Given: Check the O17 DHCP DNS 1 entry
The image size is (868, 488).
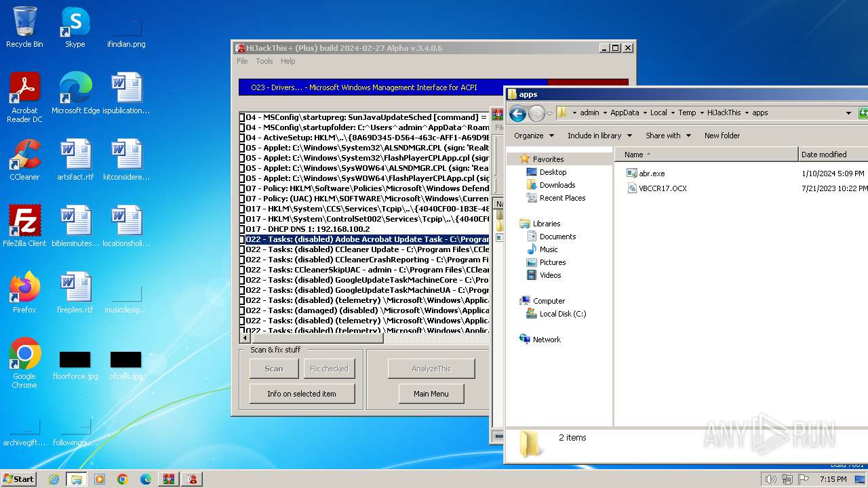Looking at the screenshot, I should [x=242, y=229].
